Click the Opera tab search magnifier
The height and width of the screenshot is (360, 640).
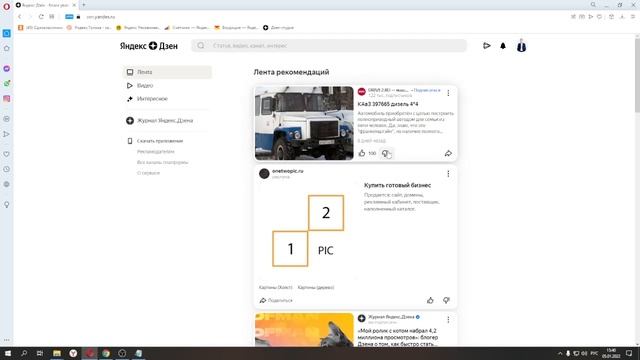[593, 5]
